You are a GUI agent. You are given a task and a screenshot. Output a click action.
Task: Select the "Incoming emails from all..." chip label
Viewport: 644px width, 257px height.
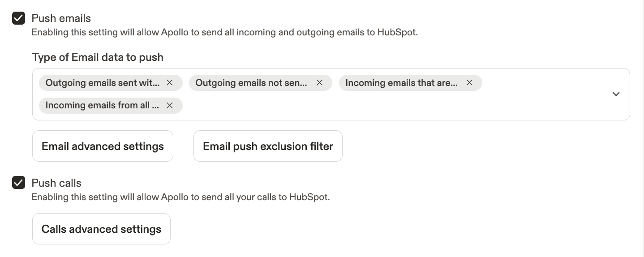point(102,106)
